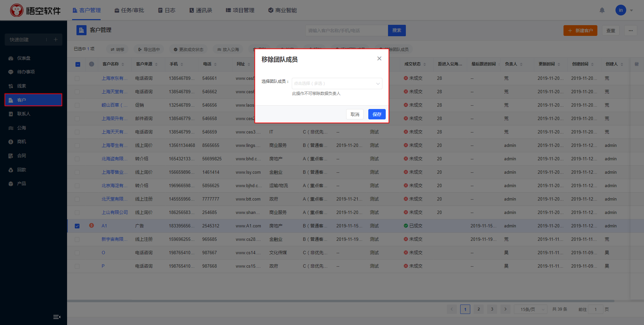Open the 选择团队成员 multi-select dropdown
Image resolution: width=644 pixels, height=325 pixels.
[x=337, y=84]
